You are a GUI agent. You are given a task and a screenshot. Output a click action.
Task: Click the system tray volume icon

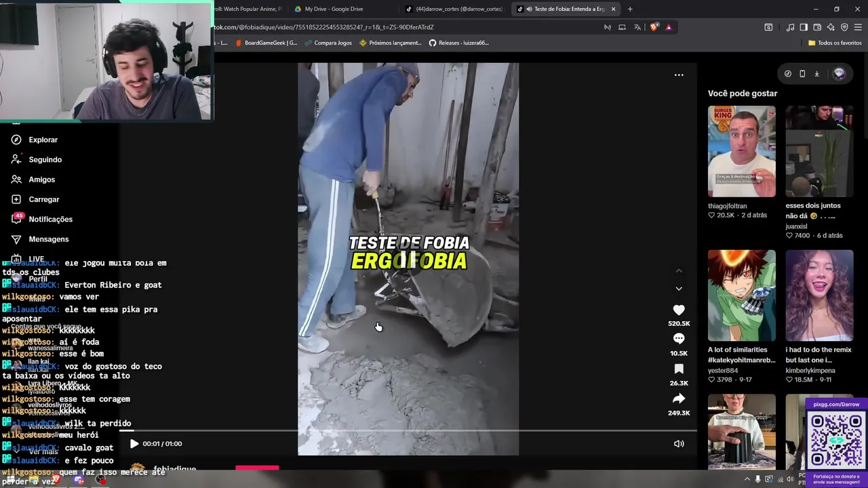pyautogui.click(x=790, y=479)
